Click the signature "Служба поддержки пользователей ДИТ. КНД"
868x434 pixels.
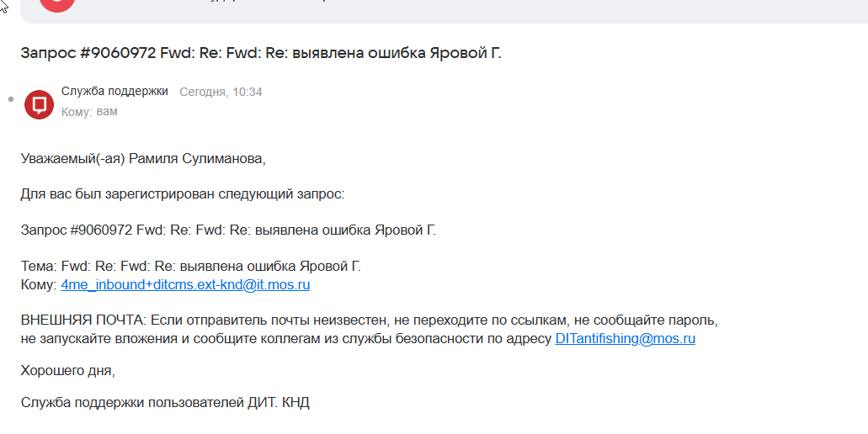point(165,402)
